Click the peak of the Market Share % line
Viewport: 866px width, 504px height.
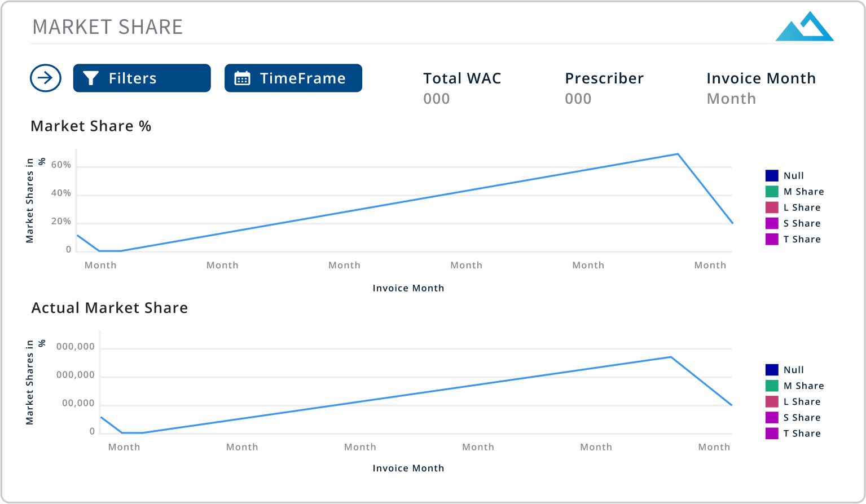pos(678,154)
